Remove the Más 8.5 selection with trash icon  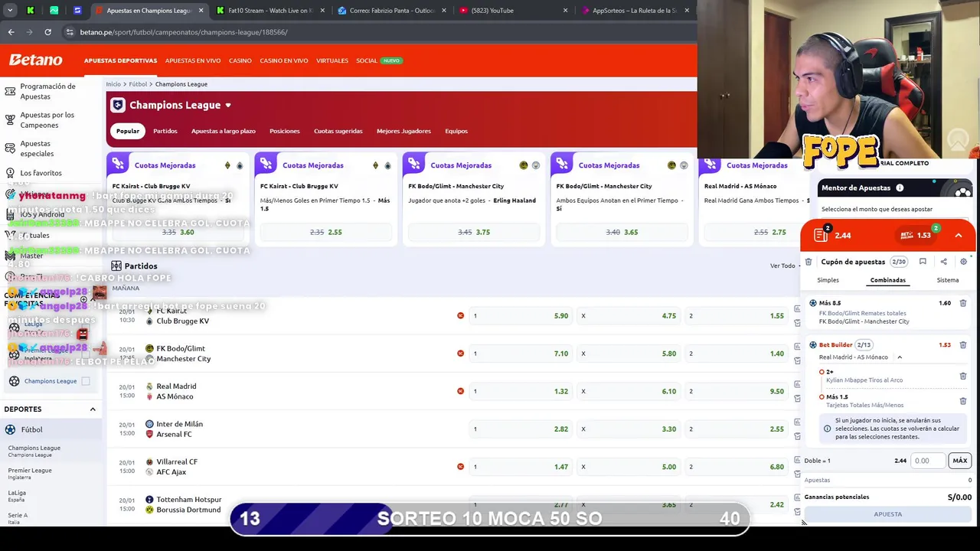pos(963,303)
